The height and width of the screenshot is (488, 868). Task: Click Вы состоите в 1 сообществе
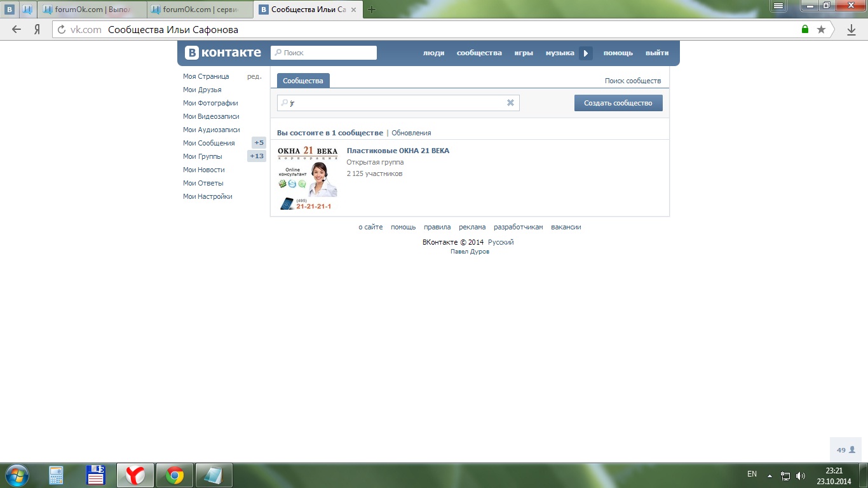point(330,133)
